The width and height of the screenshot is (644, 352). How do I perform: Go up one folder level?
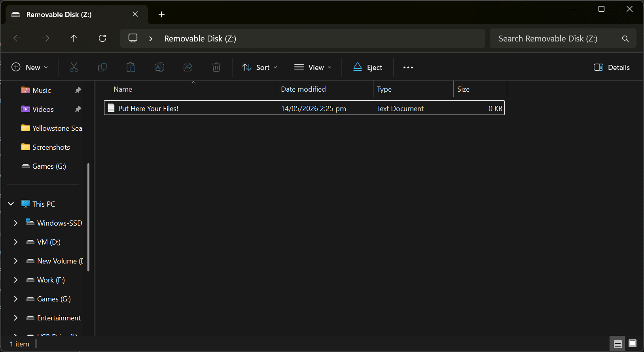[74, 38]
